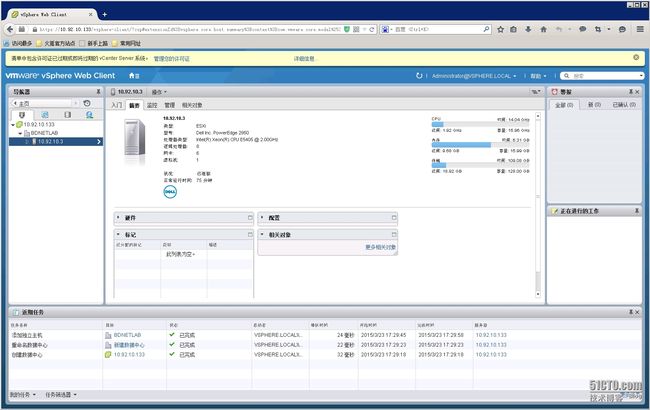The width and height of the screenshot is (650, 410).
Task: Dismiss the yellow license warning banner
Action: tap(636, 58)
